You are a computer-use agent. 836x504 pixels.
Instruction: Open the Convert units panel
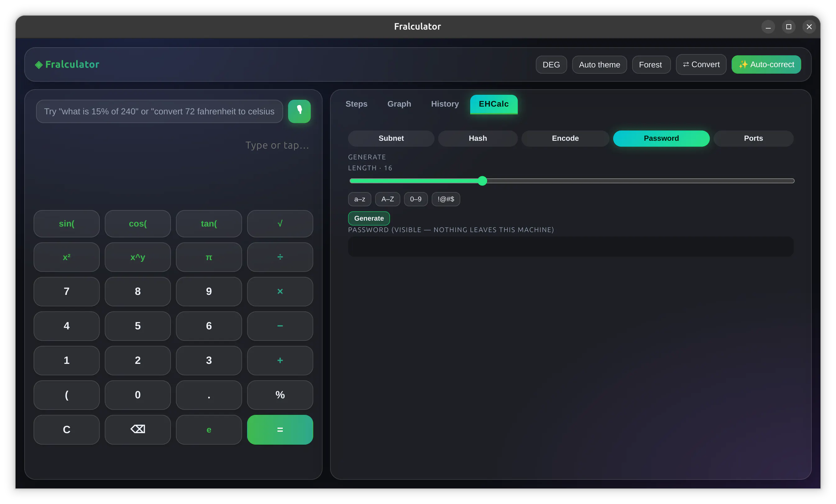pyautogui.click(x=701, y=64)
